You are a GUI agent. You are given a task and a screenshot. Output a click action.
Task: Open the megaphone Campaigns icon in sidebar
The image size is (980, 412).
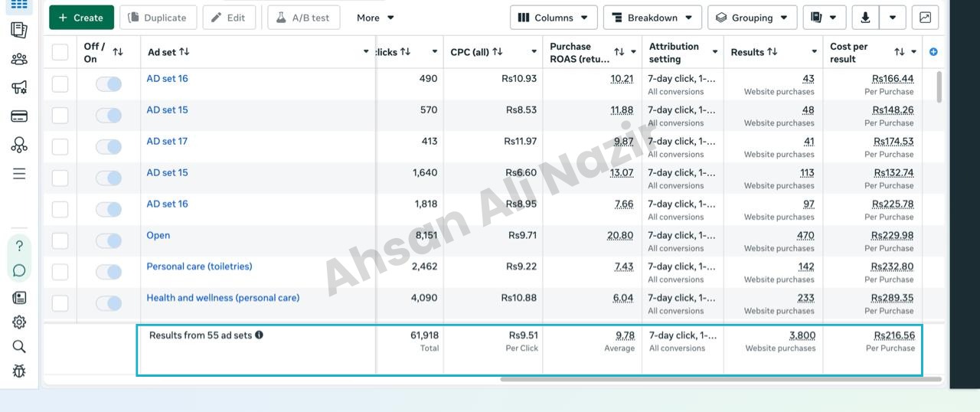coord(19,87)
